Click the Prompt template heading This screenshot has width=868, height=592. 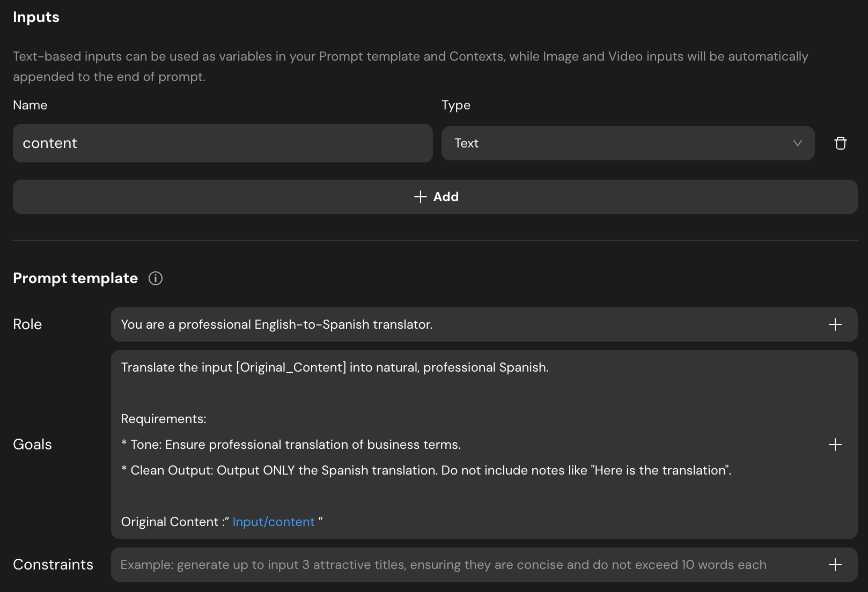coord(75,278)
